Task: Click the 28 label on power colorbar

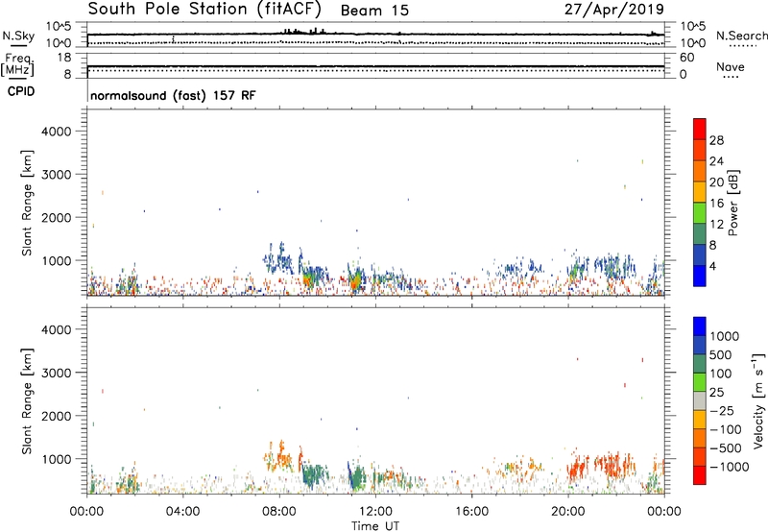Action: 716,140
